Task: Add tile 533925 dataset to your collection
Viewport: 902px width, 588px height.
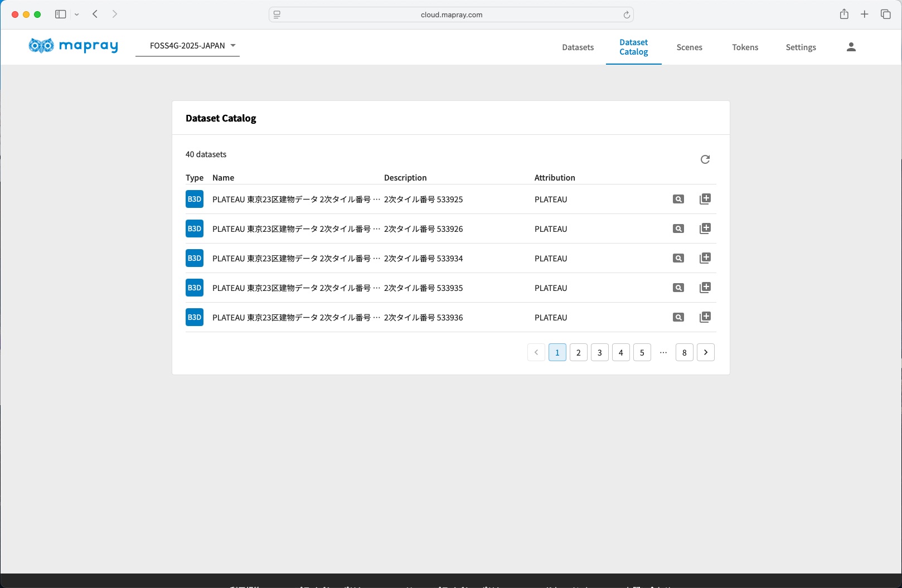Action: [705, 199]
